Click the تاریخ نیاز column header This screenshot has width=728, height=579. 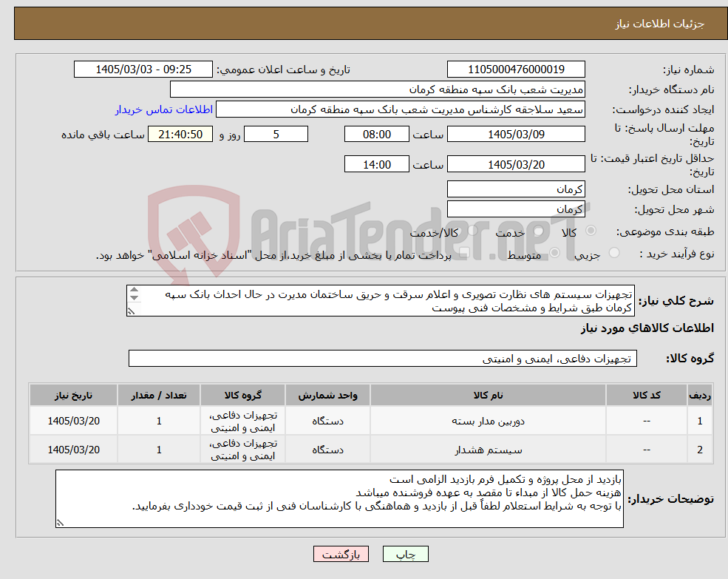pos(73,395)
